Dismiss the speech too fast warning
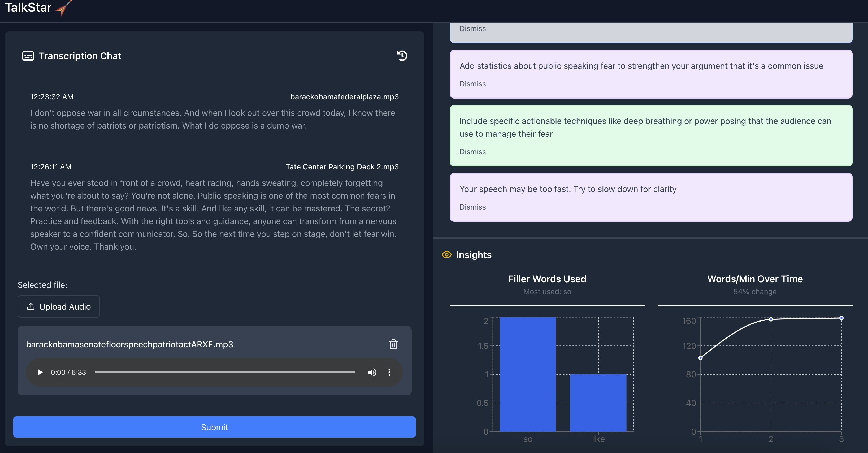 pos(472,207)
